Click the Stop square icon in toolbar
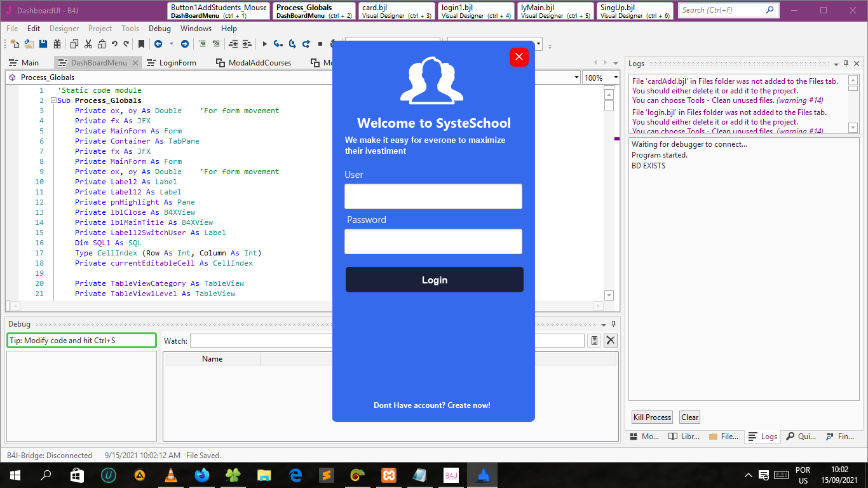The width and height of the screenshot is (868, 488). click(320, 44)
